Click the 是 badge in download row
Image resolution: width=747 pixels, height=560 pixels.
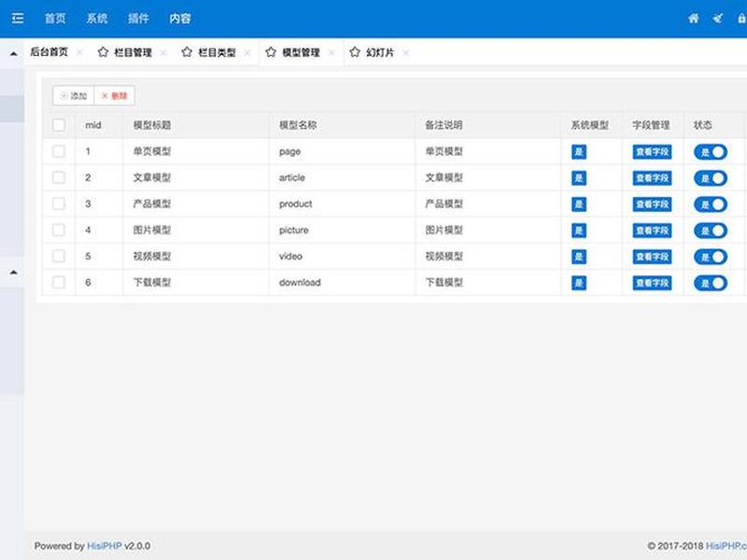point(579,283)
